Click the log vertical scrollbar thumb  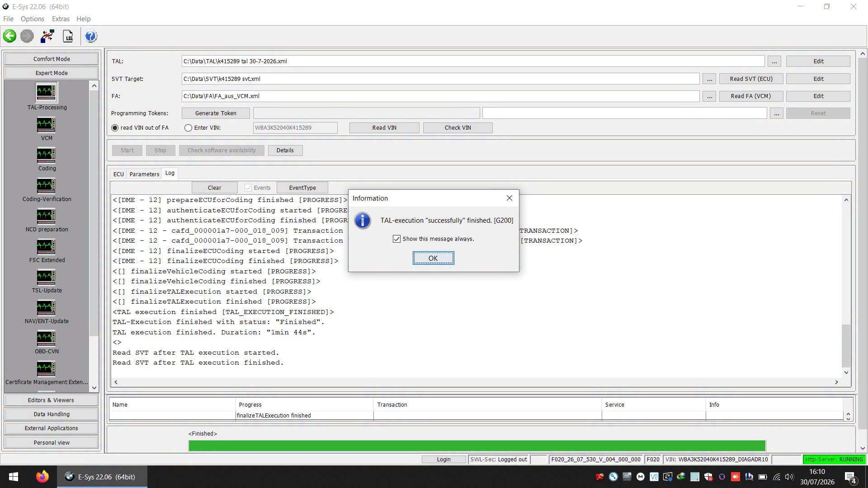pyautogui.click(x=846, y=346)
